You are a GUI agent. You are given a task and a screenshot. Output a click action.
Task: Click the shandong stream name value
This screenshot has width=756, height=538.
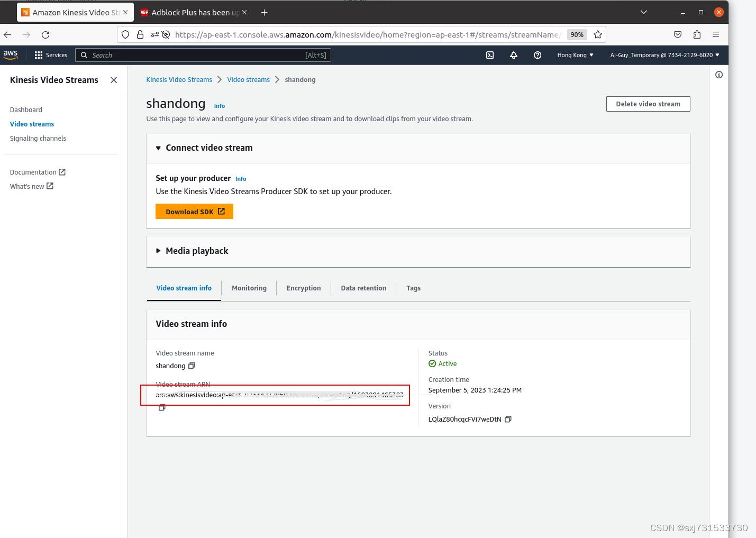170,366
